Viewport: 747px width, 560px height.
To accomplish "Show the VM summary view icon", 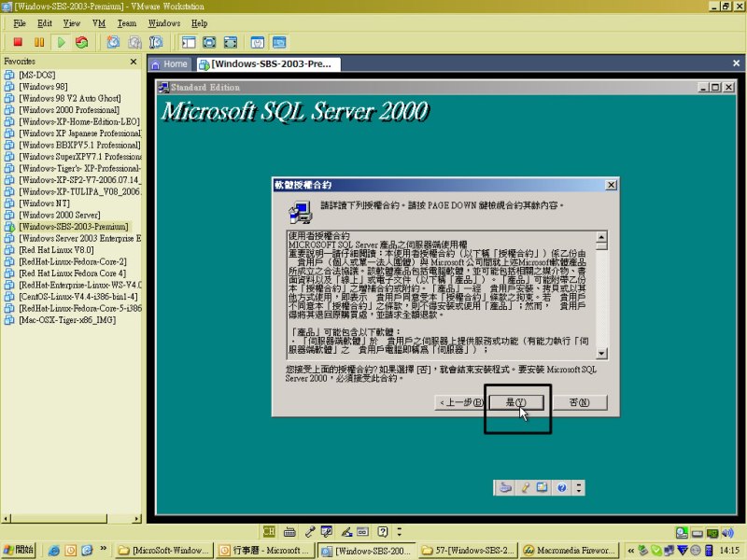I will [258, 42].
